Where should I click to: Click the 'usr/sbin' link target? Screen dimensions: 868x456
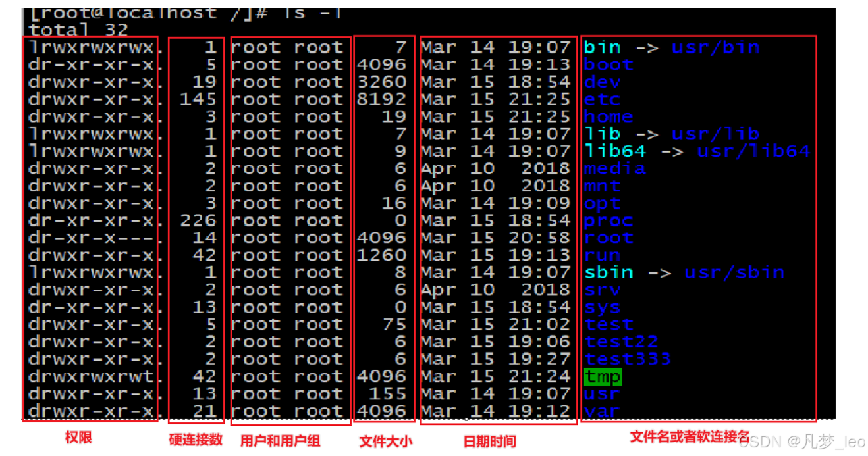tap(734, 272)
